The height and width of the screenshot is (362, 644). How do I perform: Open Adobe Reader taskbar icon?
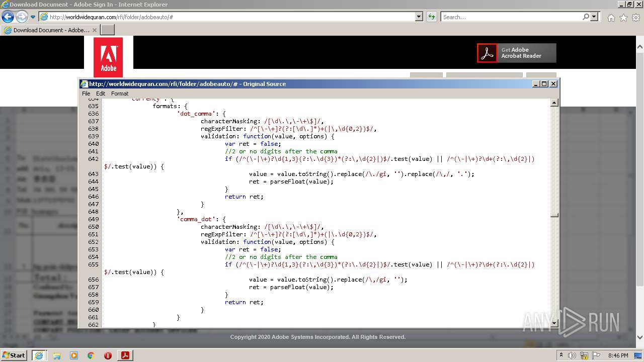point(125,355)
